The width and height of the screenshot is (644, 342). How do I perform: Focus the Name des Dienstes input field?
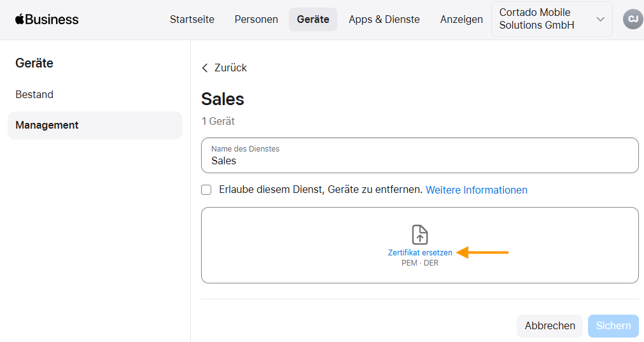[x=420, y=155]
